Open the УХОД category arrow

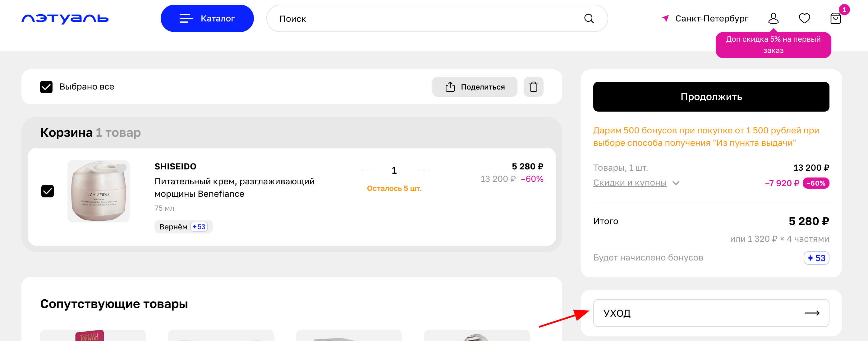tap(812, 313)
